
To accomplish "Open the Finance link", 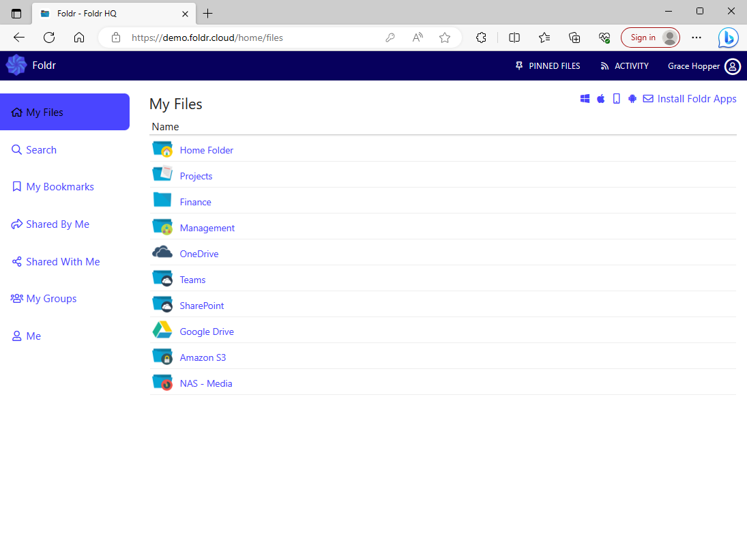I will pyautogui.click(x=195, y=202).
